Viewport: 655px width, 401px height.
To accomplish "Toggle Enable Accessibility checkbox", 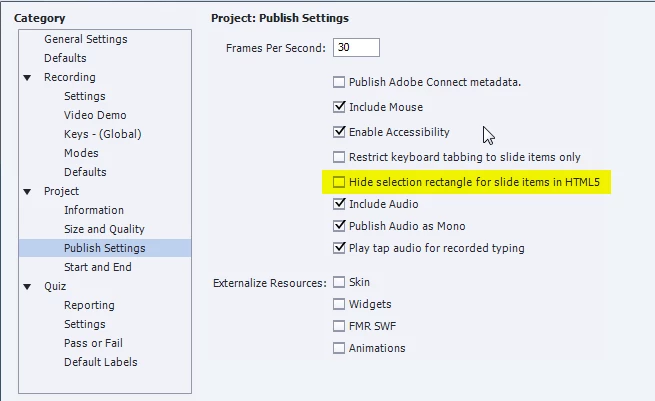I will coord(339,132).
